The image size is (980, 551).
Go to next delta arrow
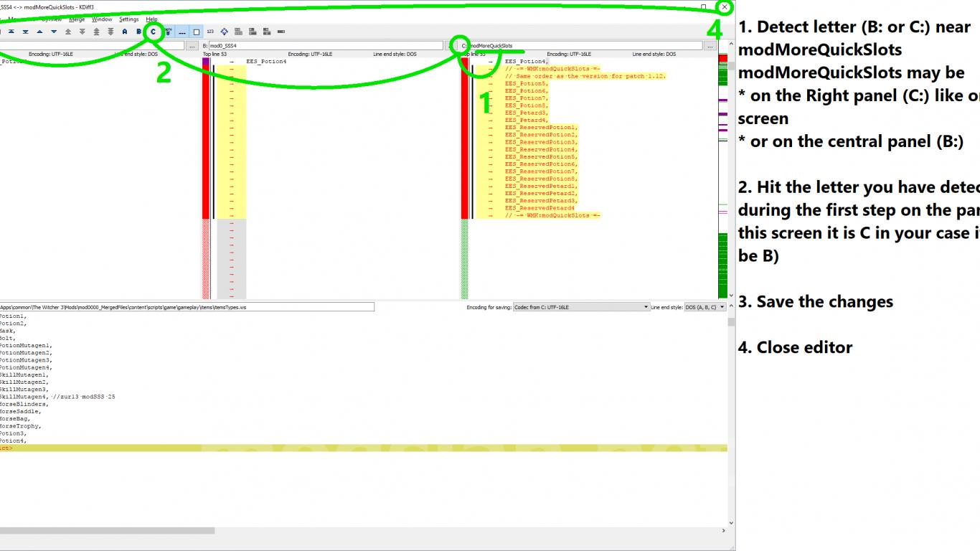point(54,32)
